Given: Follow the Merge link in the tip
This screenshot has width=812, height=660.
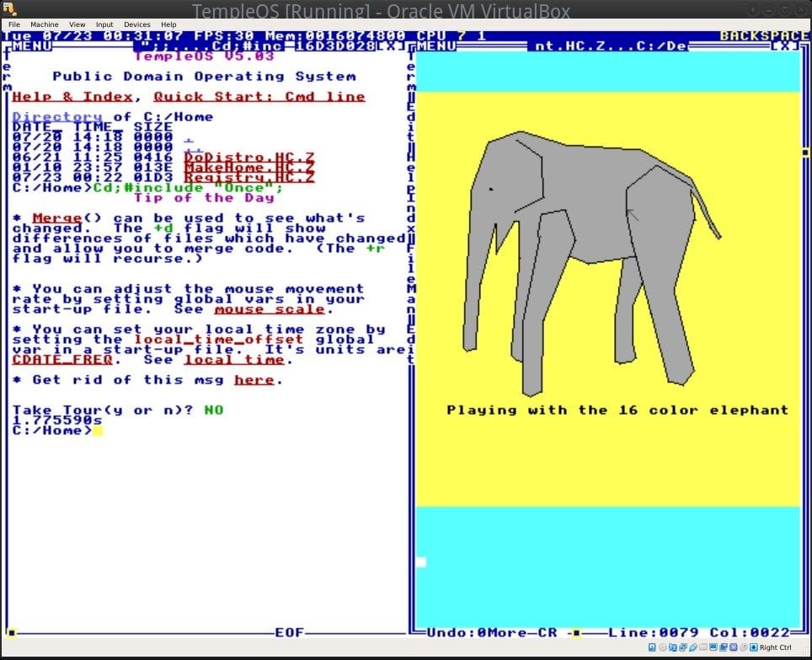Looking at the screenshot, I should coord(57,218).
